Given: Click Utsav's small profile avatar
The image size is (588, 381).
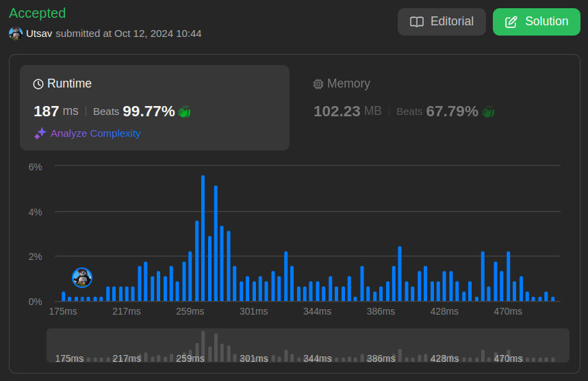Looking at the screenshot, I should click(16, 34).
